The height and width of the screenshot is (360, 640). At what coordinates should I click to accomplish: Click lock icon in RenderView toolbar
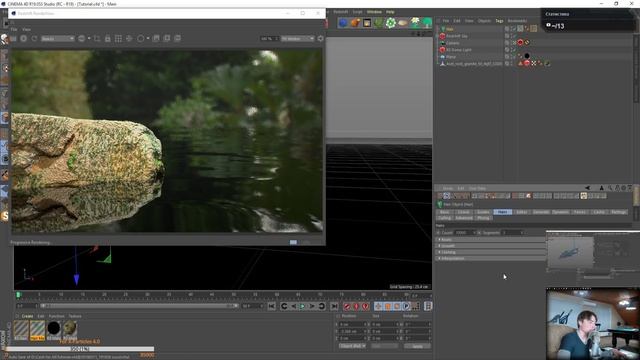pos(108,38)
